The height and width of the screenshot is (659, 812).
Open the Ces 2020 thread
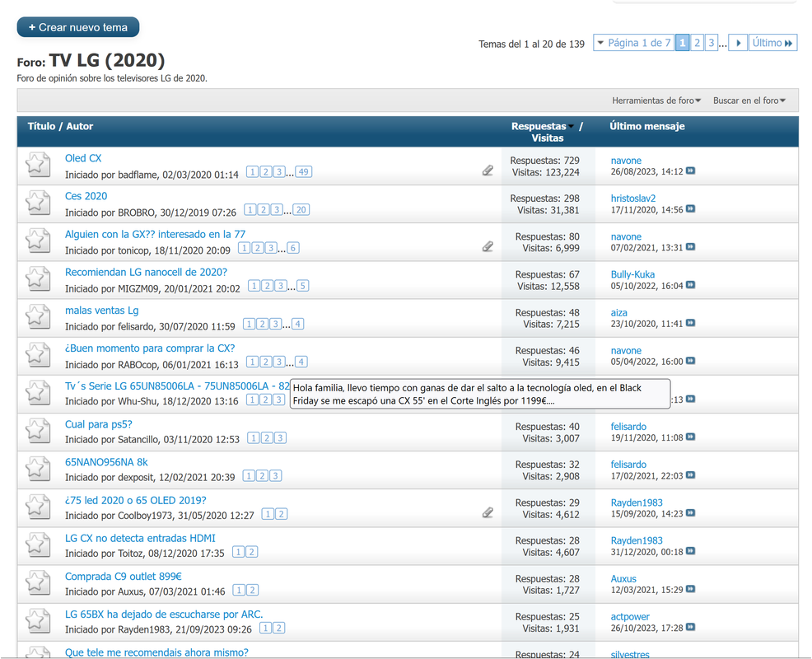coord(86,196)
